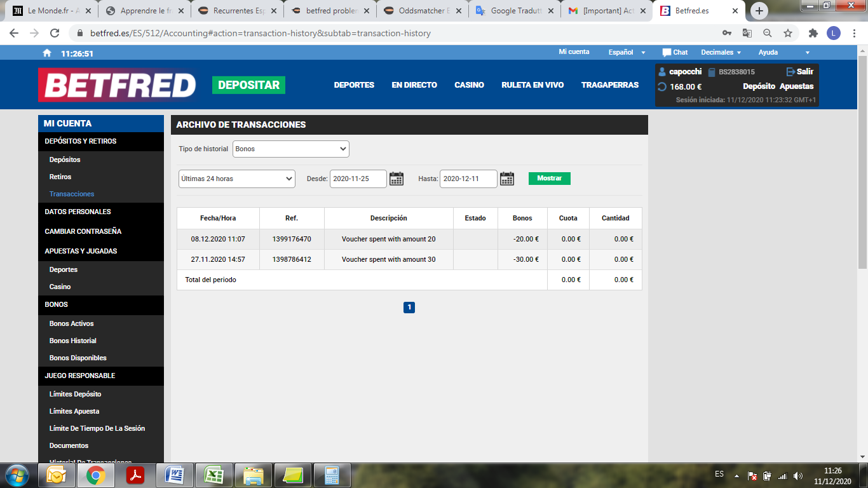Open the Windows Start button
This screenshot has height=488, width=868.
(16, 475)
